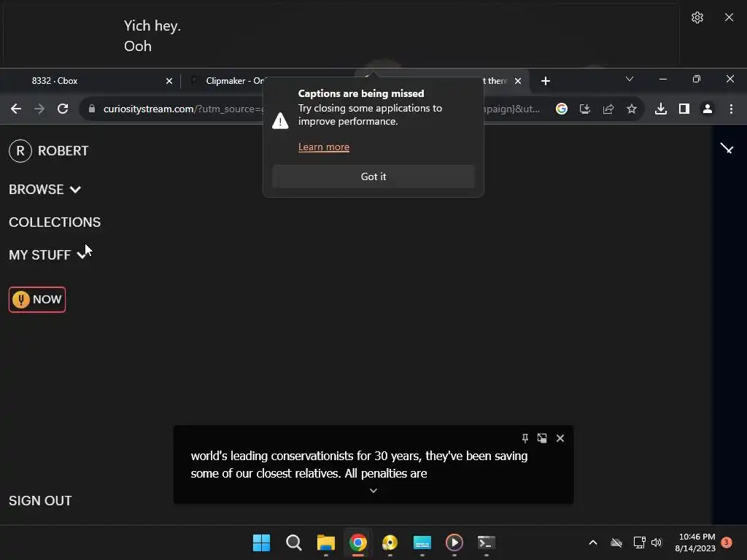747x560 pixels.
Task: Open terminal taskbar icon
Action: click(x=487, y=542)
